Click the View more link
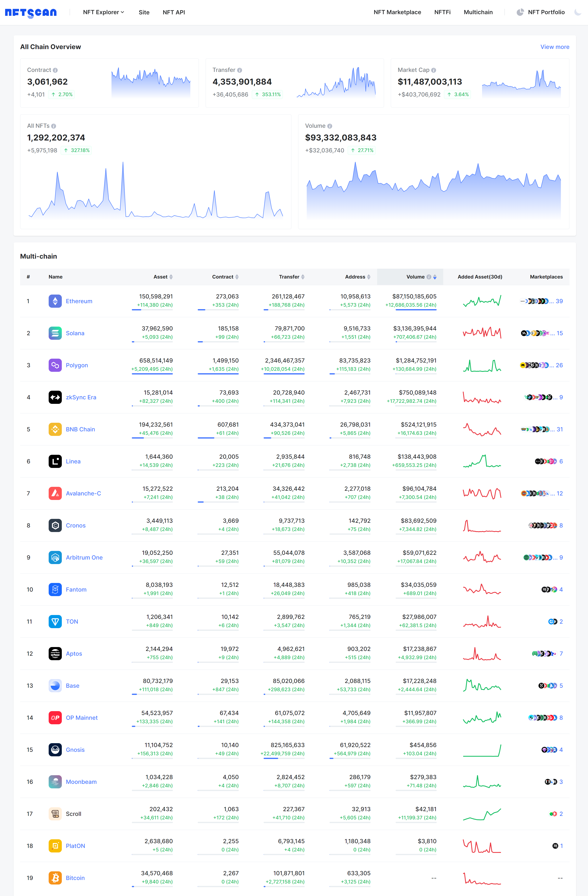The height and width of the screenshot is (896, 588). 555,47
